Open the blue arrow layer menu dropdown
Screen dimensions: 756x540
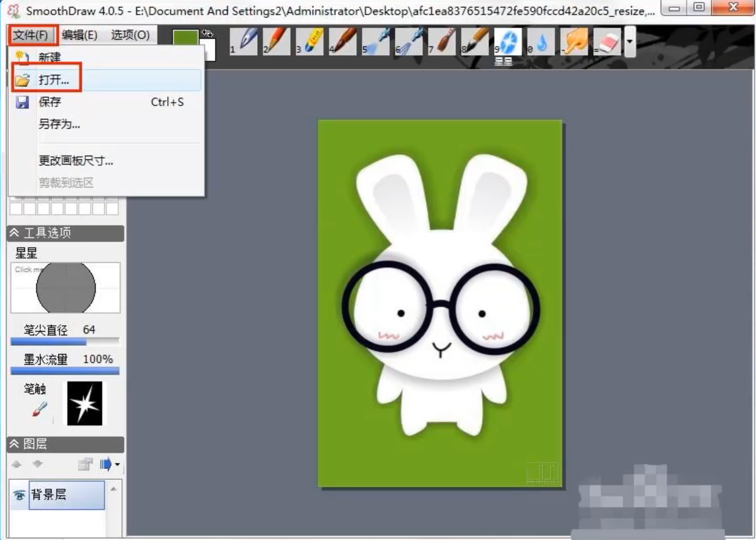point(110,465)
